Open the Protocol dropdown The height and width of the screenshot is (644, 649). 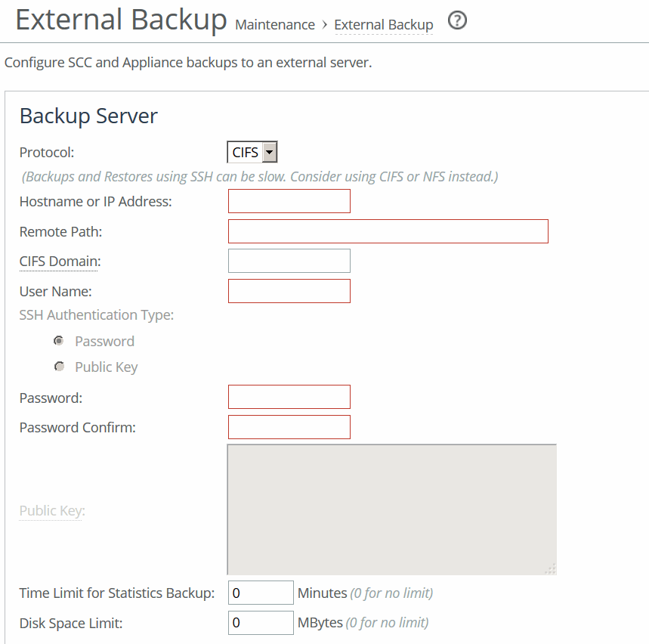point(252,153)
